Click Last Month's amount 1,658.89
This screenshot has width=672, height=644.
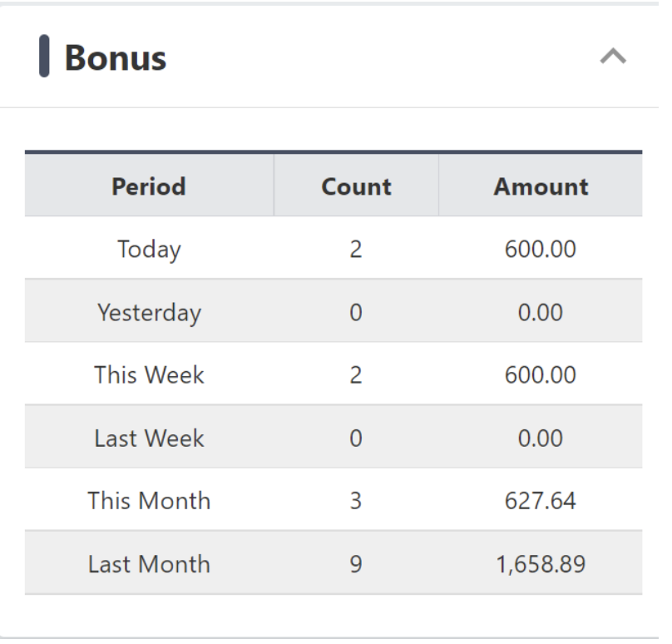click(x=541, y=564)
